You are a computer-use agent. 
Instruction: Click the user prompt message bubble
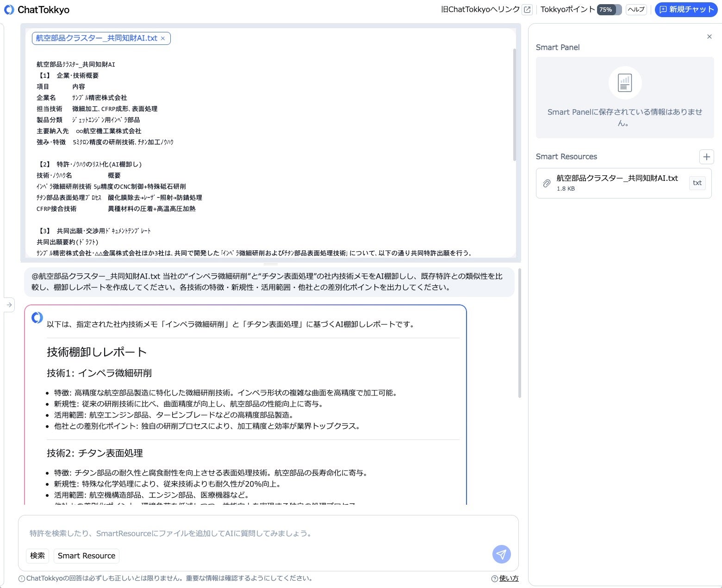pos(269,282)
